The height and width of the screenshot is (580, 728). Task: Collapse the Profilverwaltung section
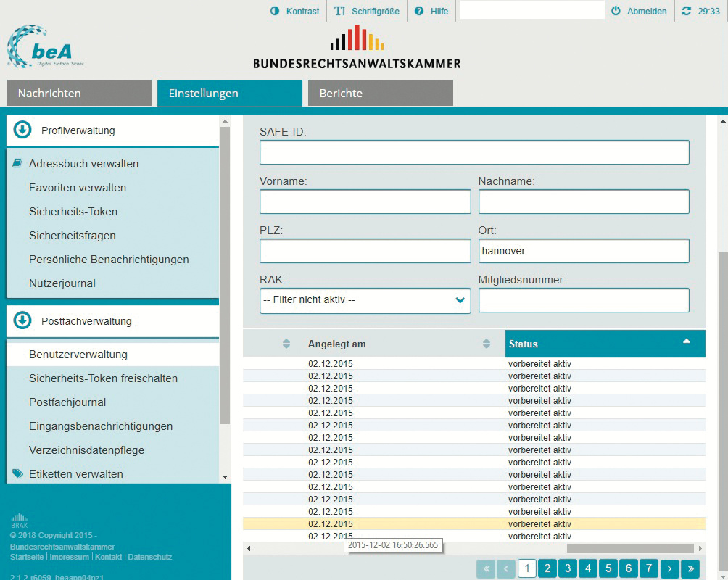[22, 130]
